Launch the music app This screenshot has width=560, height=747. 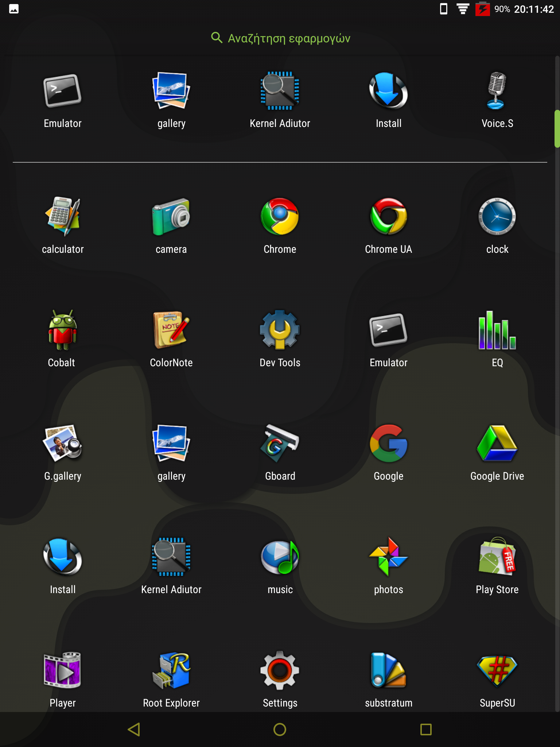pyautogui.click(x=280, y=566)
